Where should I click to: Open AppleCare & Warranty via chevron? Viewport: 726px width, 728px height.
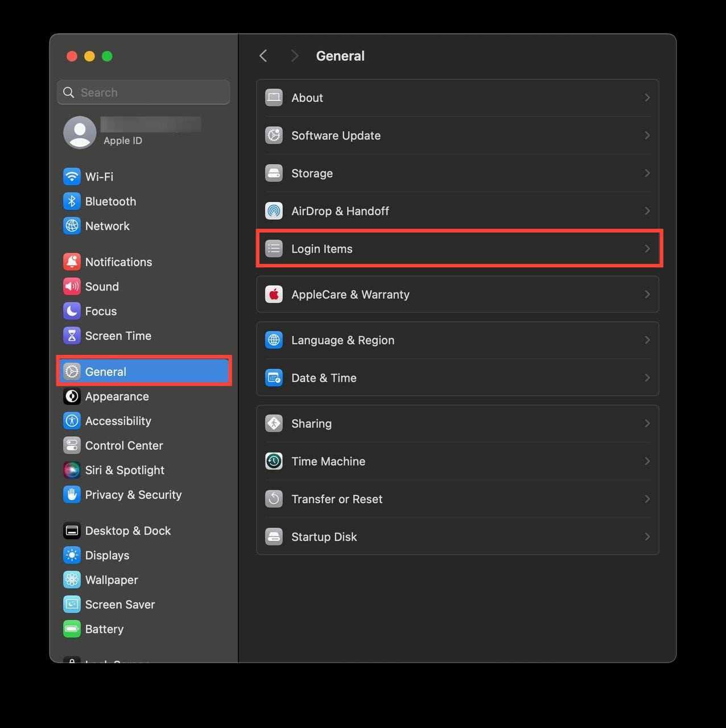coord(647,295)
